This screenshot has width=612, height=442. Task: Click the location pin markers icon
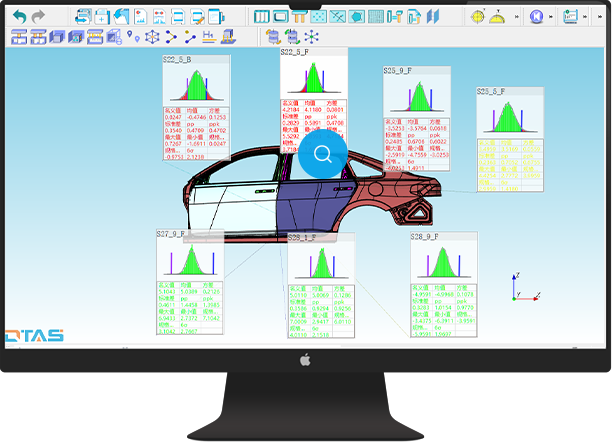click(134, 37)
